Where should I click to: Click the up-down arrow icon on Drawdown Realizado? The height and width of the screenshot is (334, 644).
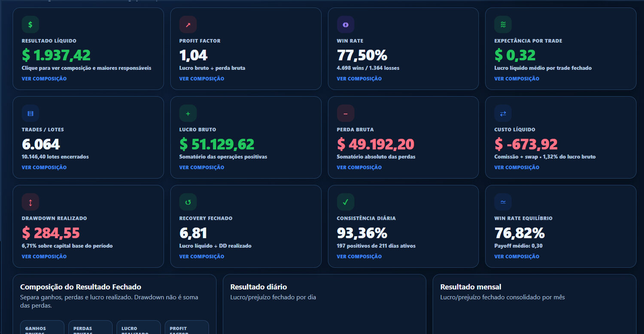tap(30, 202)
